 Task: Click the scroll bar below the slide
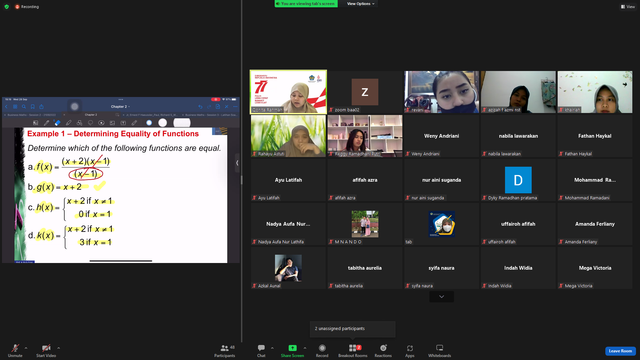click(121, 260)
